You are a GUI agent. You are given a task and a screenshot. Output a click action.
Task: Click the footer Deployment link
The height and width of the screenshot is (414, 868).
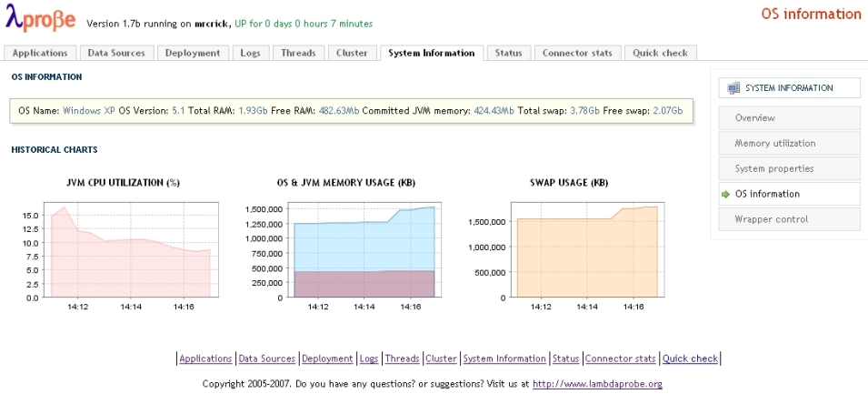click(x=327, y=358)
